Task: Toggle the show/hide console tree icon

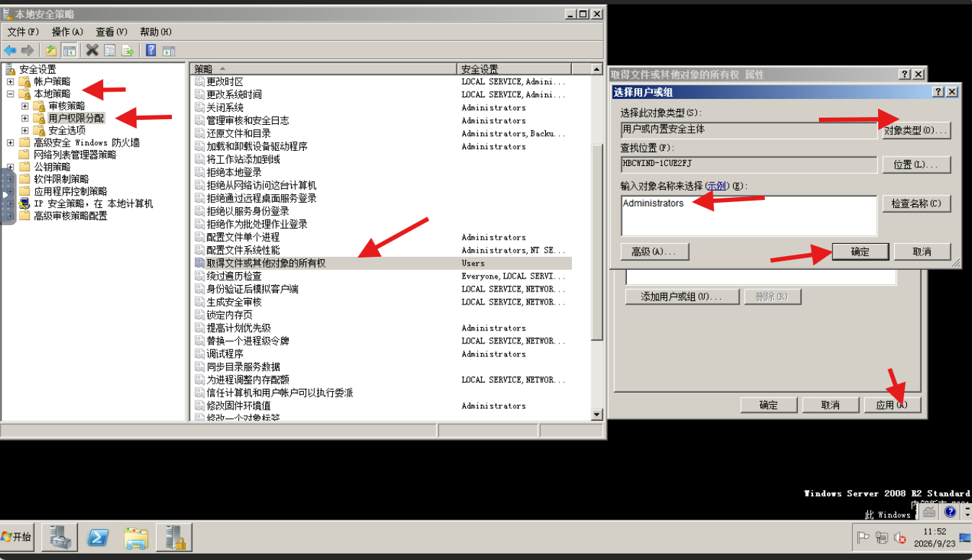Action: click(x=69, y=51)
